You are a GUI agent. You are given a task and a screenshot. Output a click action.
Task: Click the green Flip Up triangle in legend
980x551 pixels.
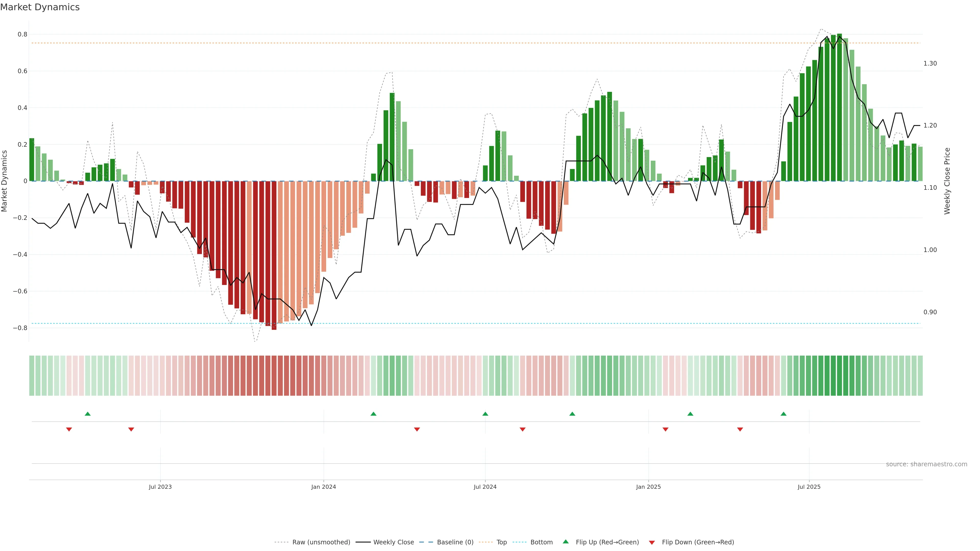pyautogui.click(x=566, y=542)
